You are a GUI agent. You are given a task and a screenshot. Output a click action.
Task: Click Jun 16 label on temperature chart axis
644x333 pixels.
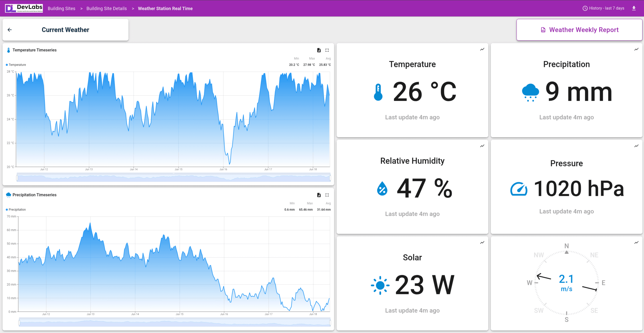[223, 169]
